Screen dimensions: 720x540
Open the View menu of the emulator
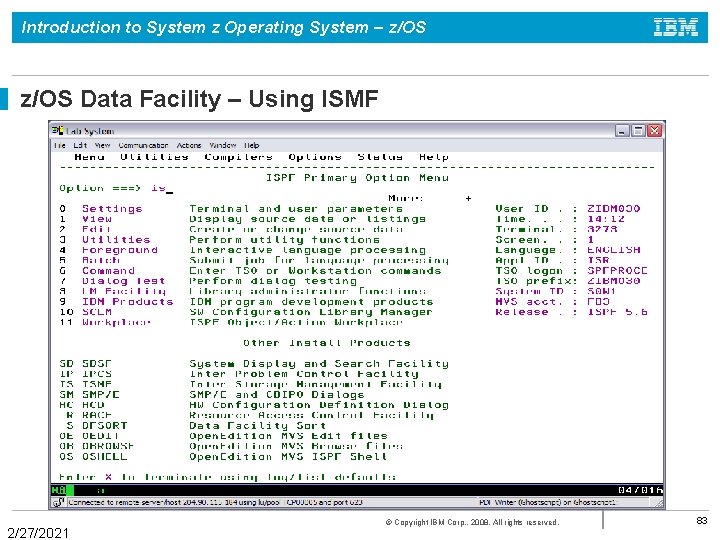[x=102, y=145]
